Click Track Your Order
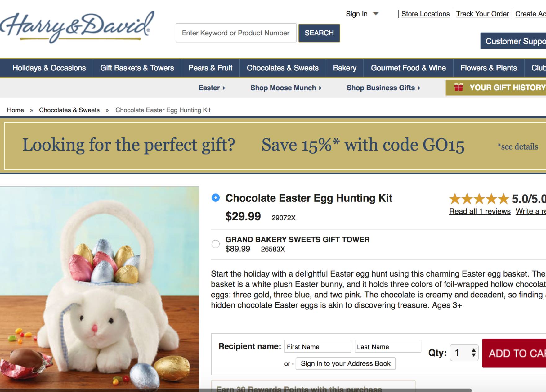This screenshot has width=546, height=392. pyautogui.click(x=482, y=14)
